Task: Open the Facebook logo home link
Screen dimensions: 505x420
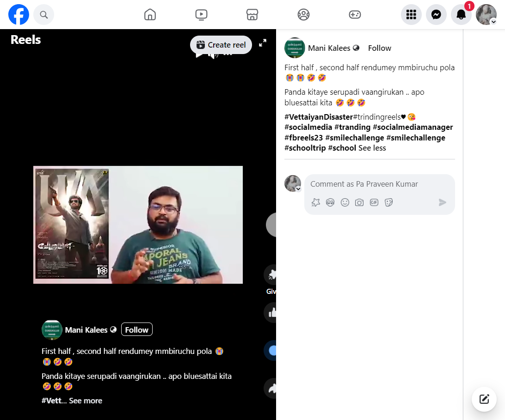Action: (x=18, y=14)
